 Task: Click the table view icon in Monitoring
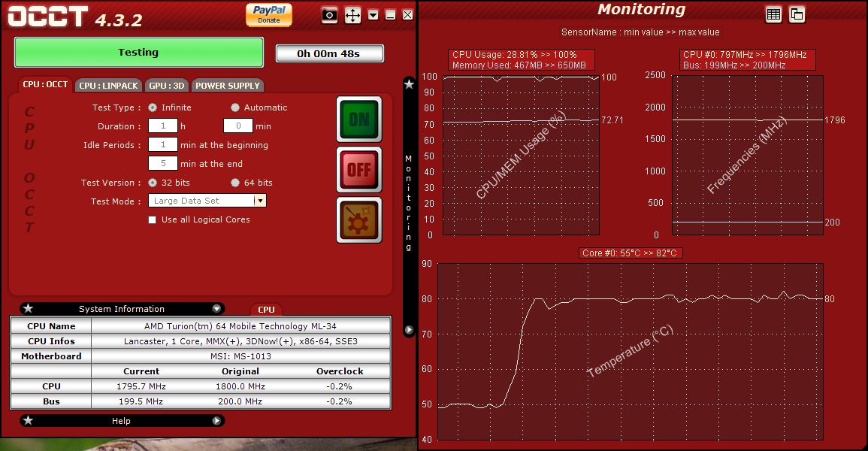pos(773,14)
